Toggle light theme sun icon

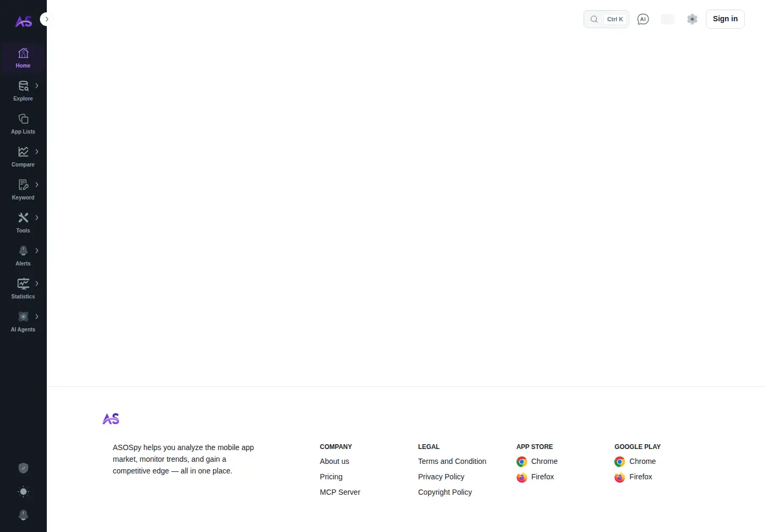(x=23, y=492)
